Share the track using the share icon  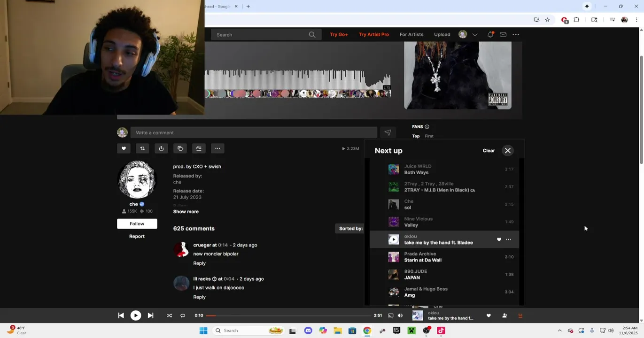(161, 148)
